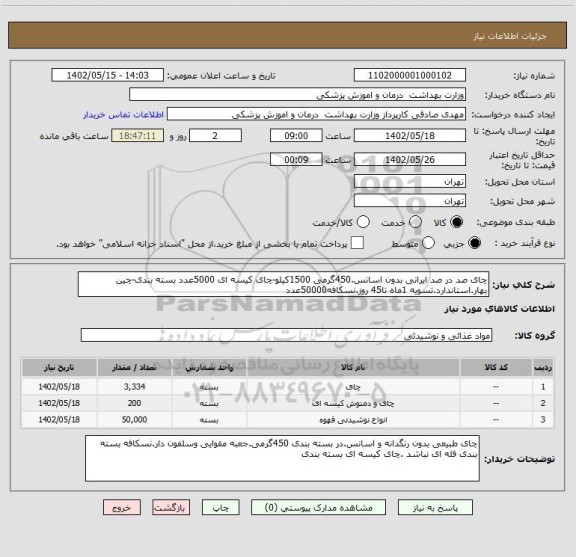Click the شهر محل تحویل تهران field
The image size is (576, 557).
point(410,201)
